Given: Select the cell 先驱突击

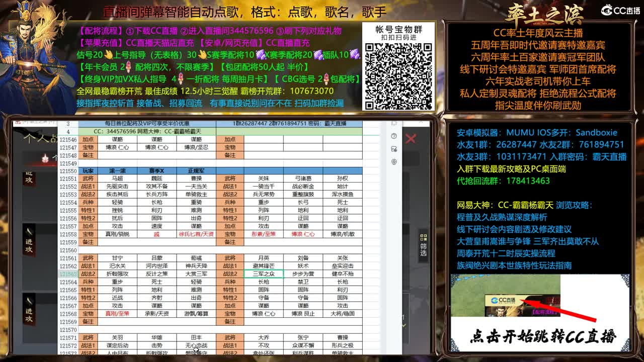Looking at the screenshot, I should tap(117, 187).
